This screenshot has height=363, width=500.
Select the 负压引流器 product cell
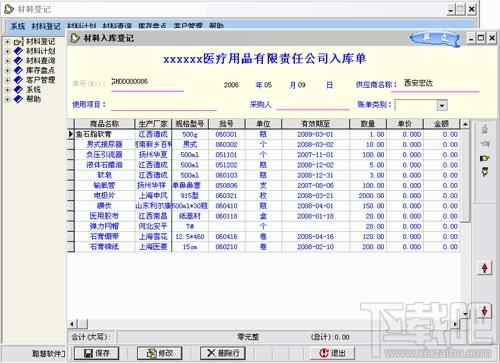105,155
